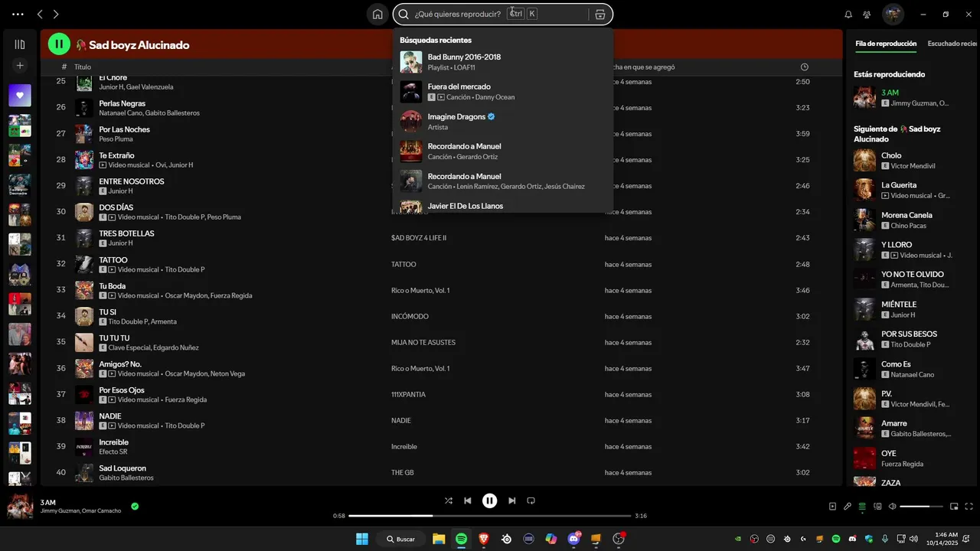Create new playlist with plus button
Screen dimensions: 980x551
(x=20, y=66)
